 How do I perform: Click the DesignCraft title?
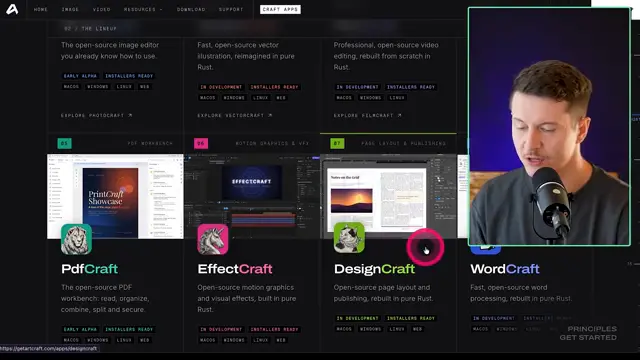pyautogui.click(x=374, y=269)
